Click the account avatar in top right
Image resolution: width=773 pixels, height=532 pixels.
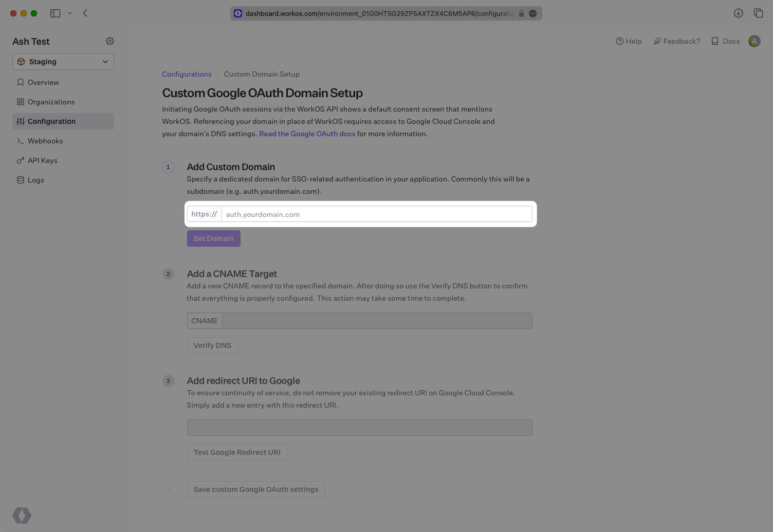click(754, 41)
